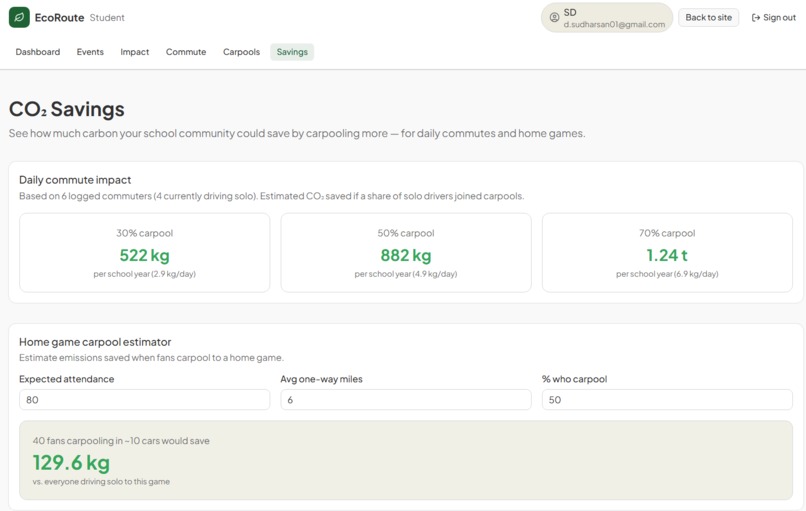Click the 'Based on 6 logged commuters' description
Viewport: 806px width, 511px height.
[271, 196]
